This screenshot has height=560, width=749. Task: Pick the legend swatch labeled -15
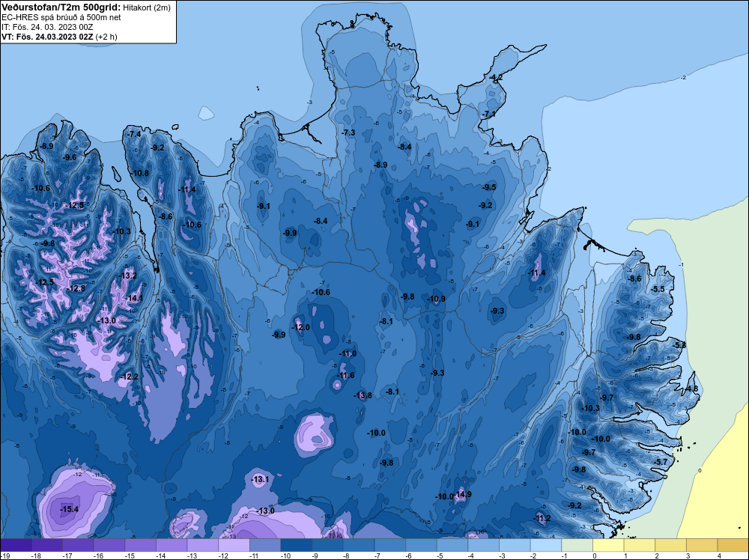point(141,545)
